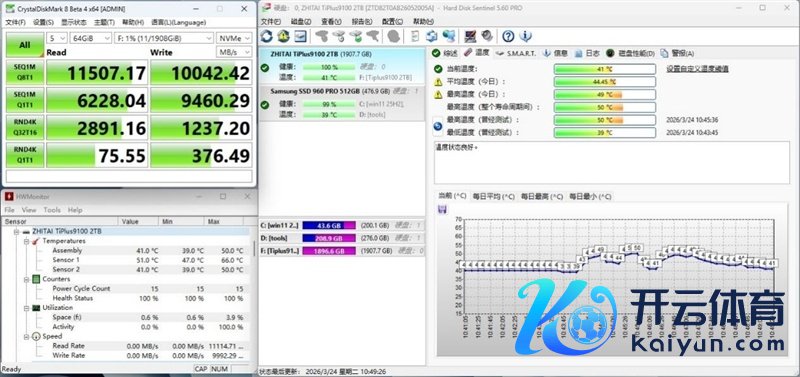Screen dimensions: 800x377
Task: Open the Tools menu in HWMonitor
Action: point(52,210)
